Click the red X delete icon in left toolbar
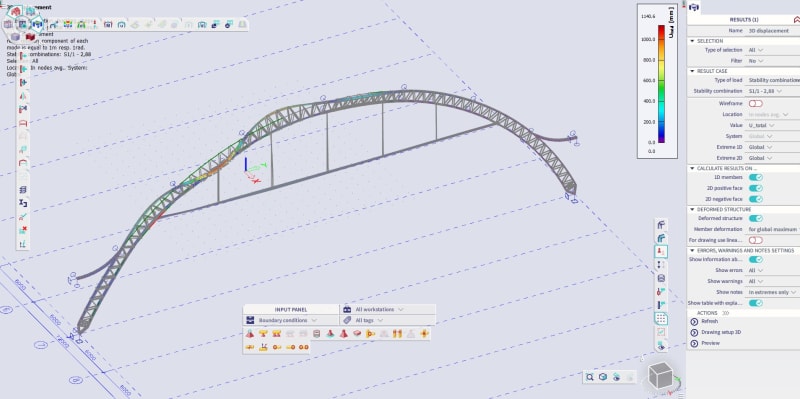800x399 pixels. click(x=23, y=230)
